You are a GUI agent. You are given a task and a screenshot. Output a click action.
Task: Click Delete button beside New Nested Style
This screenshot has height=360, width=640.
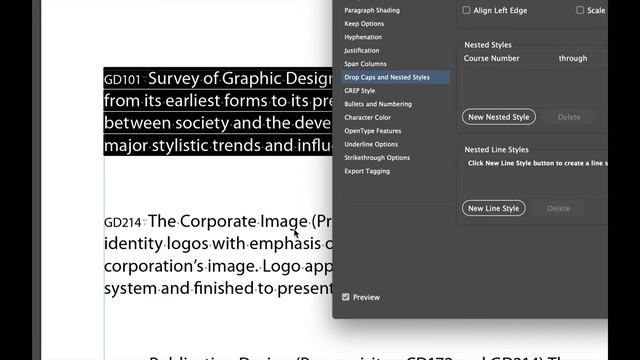[x=569, y=117]
